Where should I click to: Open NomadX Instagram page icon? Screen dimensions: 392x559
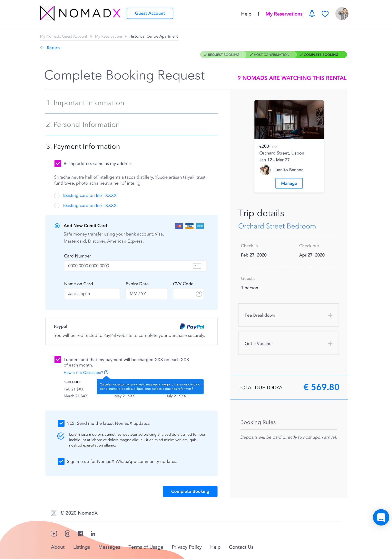(68, 533)
